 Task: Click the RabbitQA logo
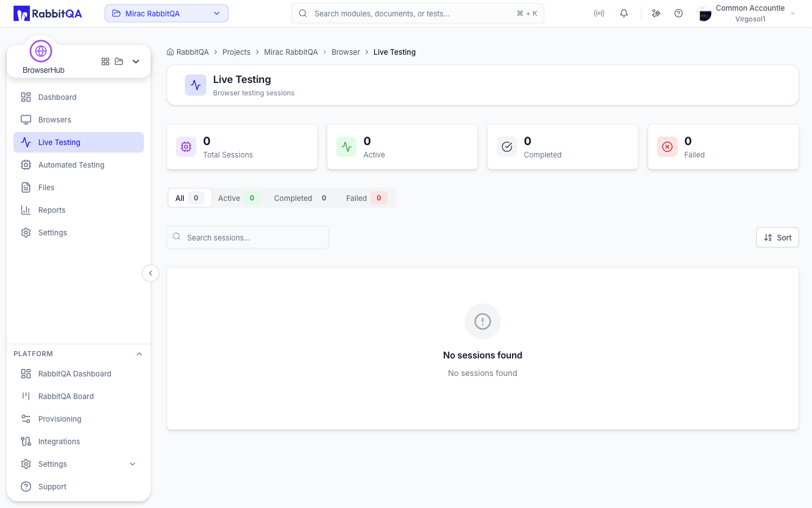[x=48, y=14]
